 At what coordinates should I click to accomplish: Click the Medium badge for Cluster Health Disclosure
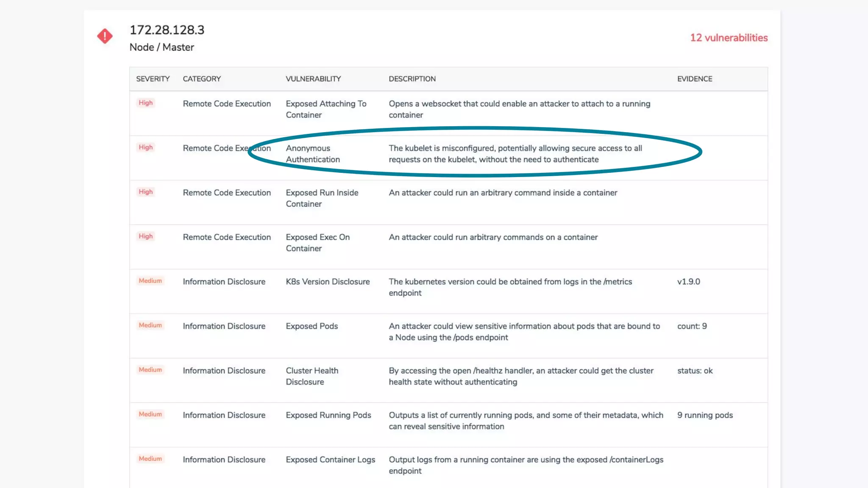tap(150, 370)
